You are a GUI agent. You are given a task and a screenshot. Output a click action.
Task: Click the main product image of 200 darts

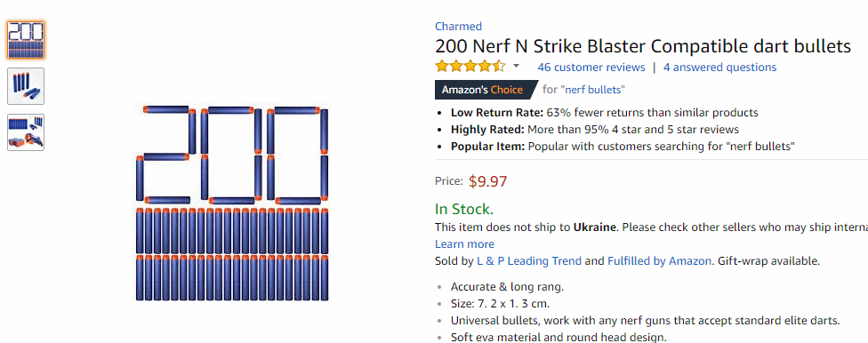[x=232, y=203]
